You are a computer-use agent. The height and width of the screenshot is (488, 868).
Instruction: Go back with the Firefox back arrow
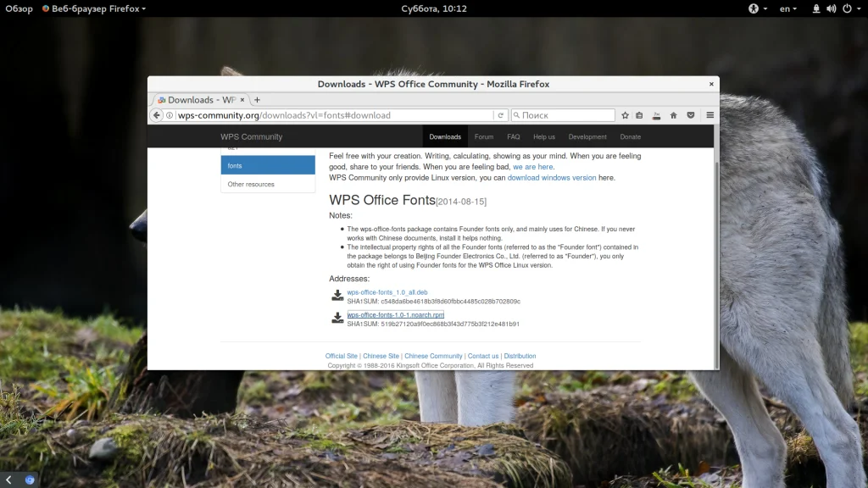tap(157, 115)
